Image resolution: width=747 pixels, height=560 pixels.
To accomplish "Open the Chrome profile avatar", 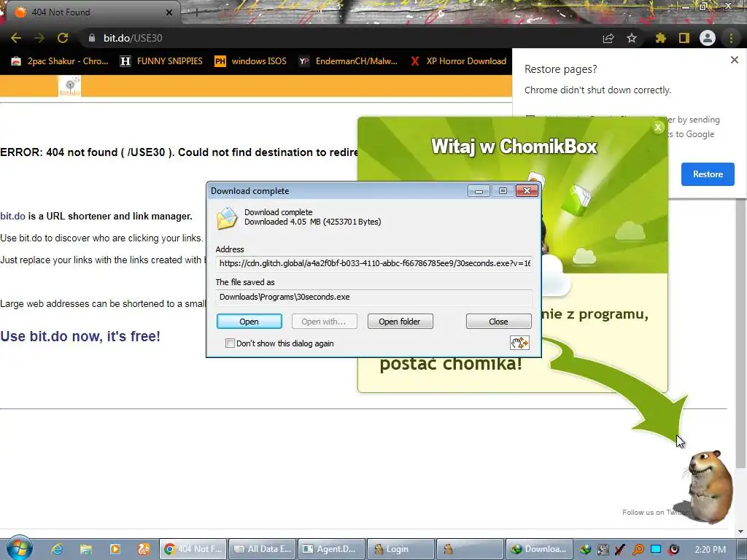I will (708, 38).
